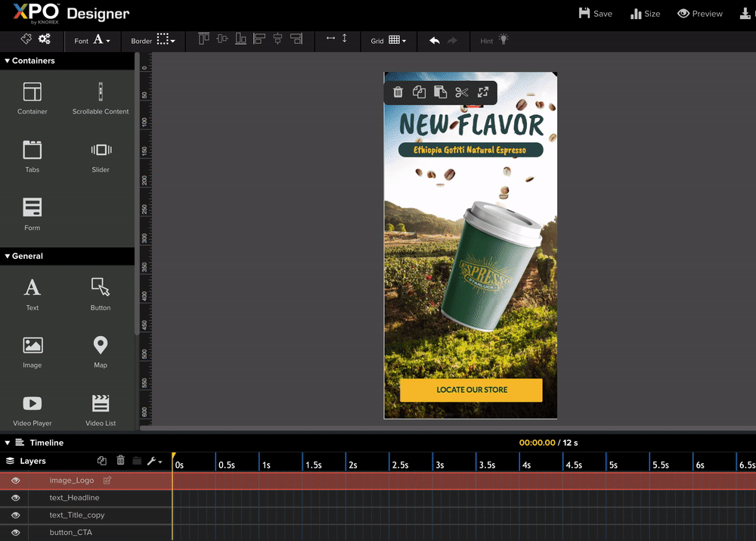This screenshot has width=756, height=541.
Task: Select the Map component
Action: (x=101, y=353)
